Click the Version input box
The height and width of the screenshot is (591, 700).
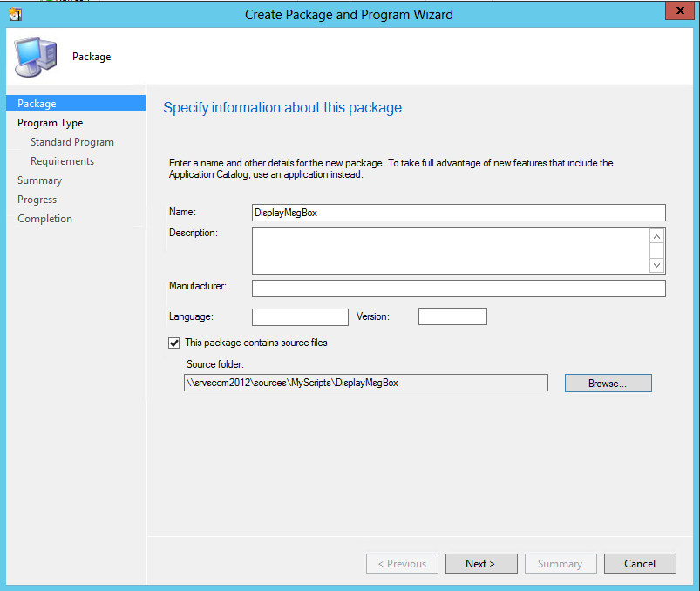(452, 316)
